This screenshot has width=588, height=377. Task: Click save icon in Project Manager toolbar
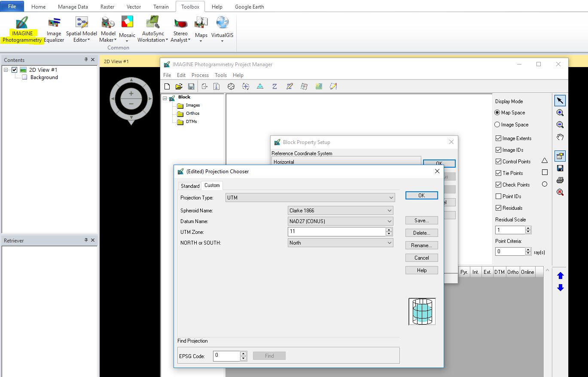[191, 86]
